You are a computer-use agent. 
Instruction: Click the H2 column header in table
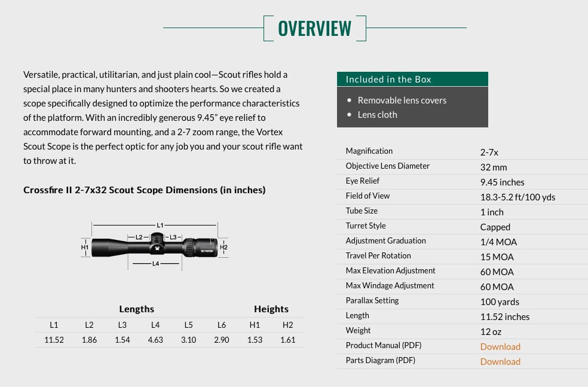(287, 325)
